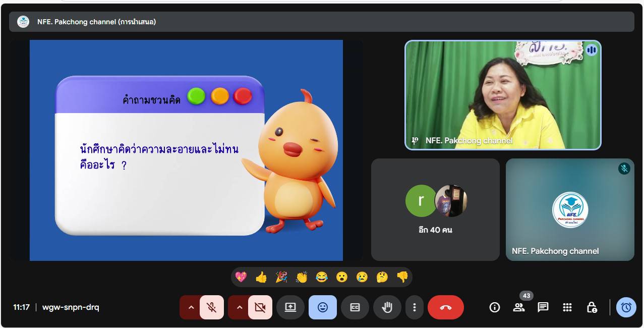Click the muted microphone badge on logo tile
644x328 pixels.
(x=624, y=169)
